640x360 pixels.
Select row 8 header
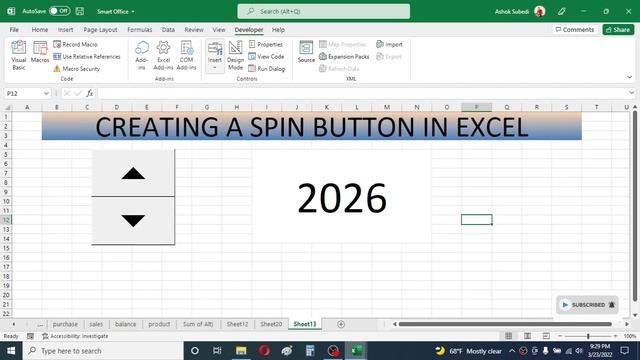click(x=6, y=182)
